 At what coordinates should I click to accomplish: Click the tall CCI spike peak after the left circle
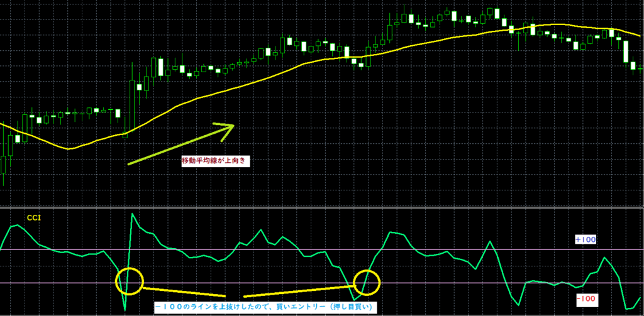(x=132, y=214)
